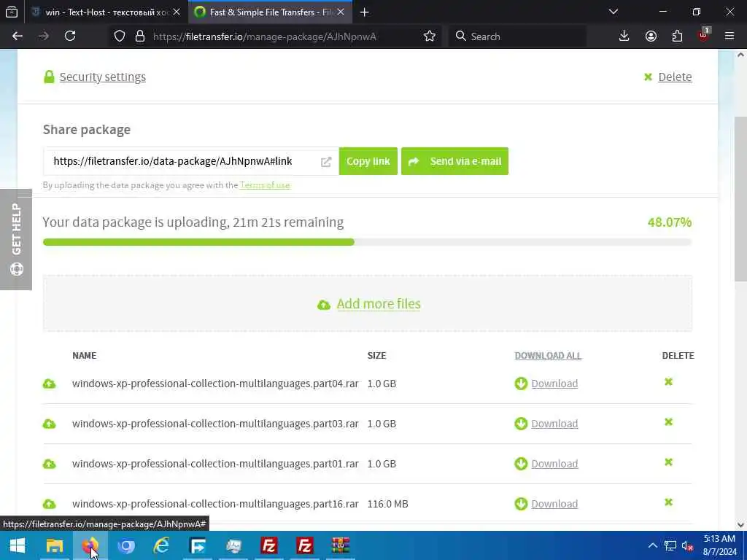Viewport: 747px width, 560px height.
Task: Click the uBlock extension badge icon
Action: (x=704, y=35)
